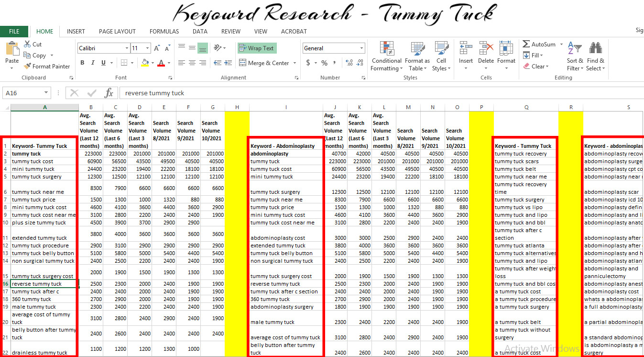Expand the Fill dropdown
Screen dimensions: 644x357
pyautogui.click(x=542, y=56)
